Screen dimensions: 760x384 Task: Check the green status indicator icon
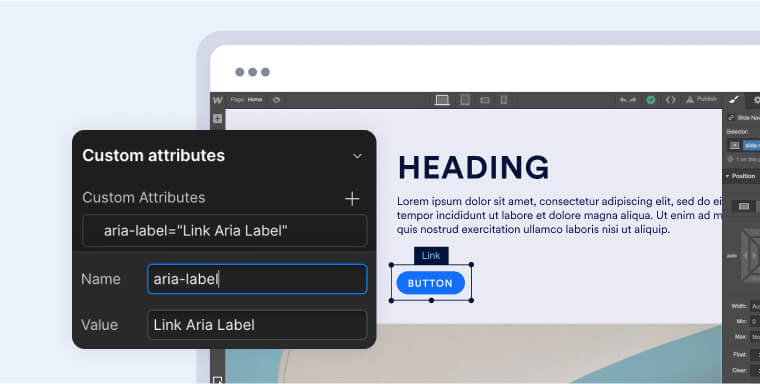click(651, 100)
